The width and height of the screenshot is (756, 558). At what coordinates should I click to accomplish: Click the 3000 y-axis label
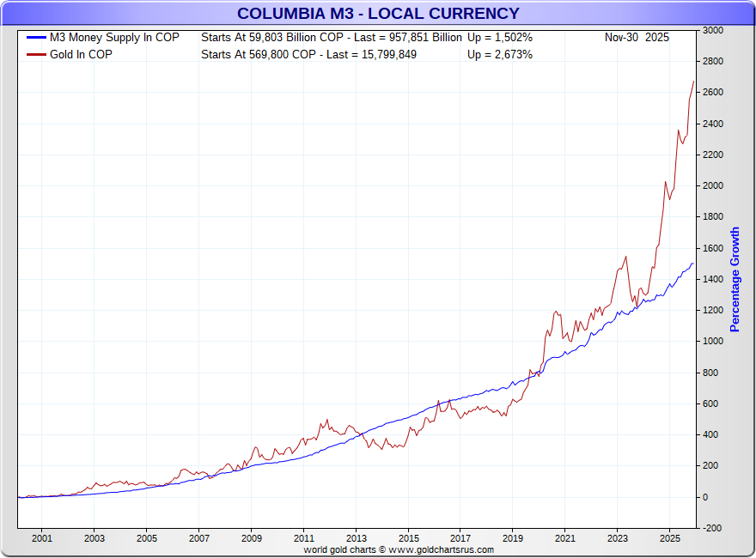(x=713, y=30)
